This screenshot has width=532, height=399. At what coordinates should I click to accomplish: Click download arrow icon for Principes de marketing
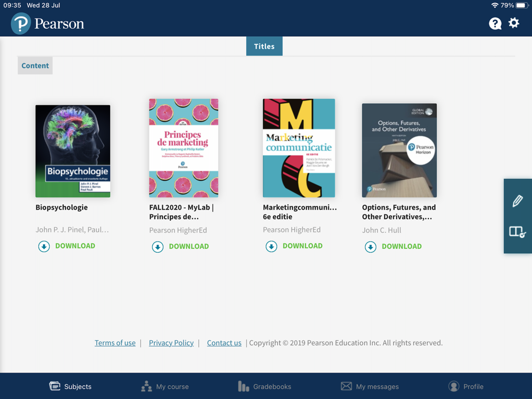[x=158, y=247]
